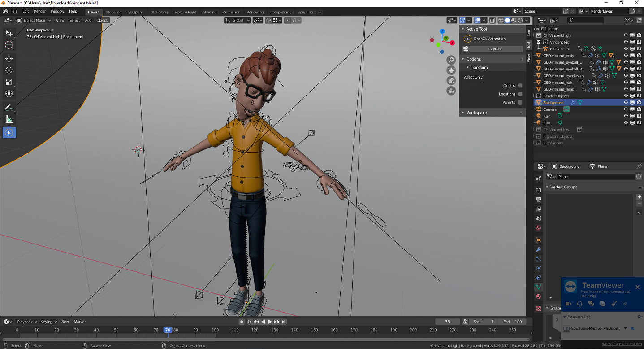The image size is (644, 349).
Task: Click the camera view icon in the viewport gizmos
Action: point(451,80)
